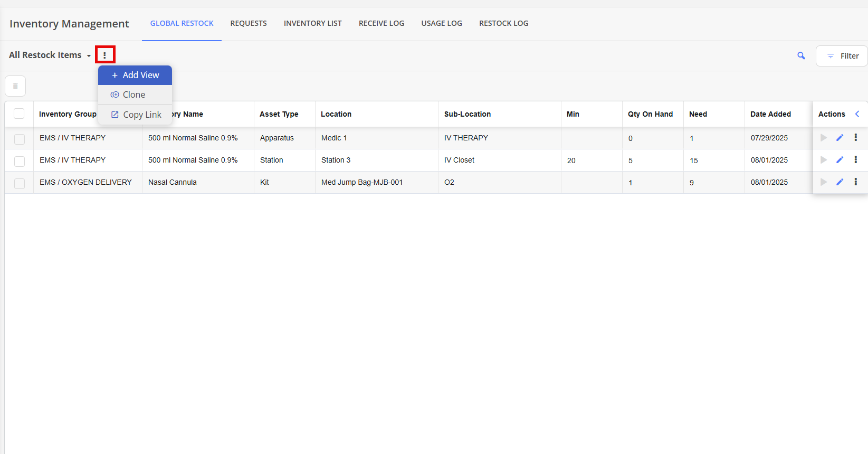Check the box for the Station 3 row
This screenshot has width=868, height=454.
pos(20,162)
